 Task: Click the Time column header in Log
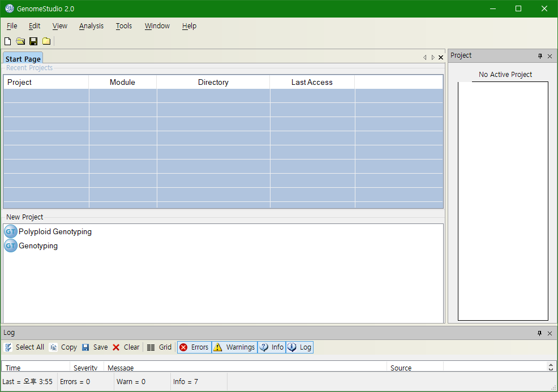[x=36, y=368]
